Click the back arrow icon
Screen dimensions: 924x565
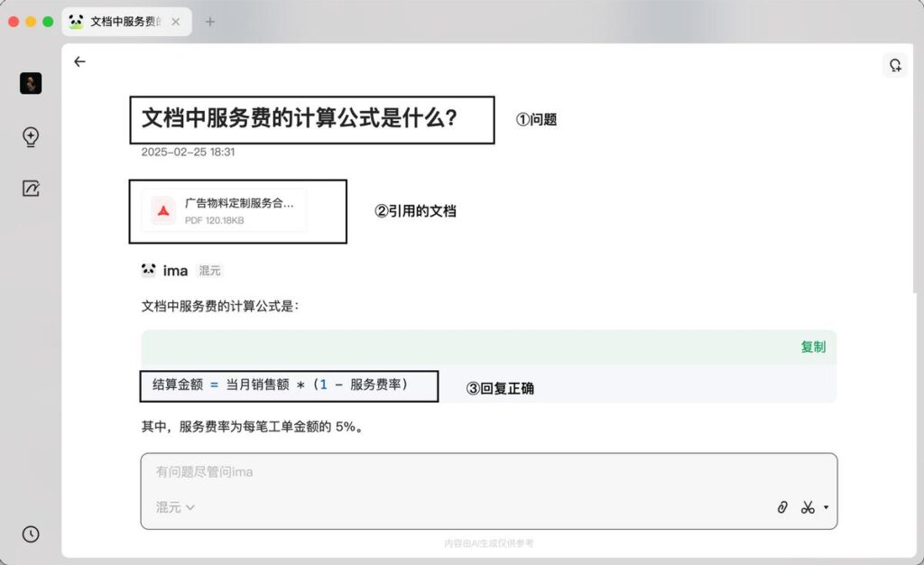tap(79, 61)
